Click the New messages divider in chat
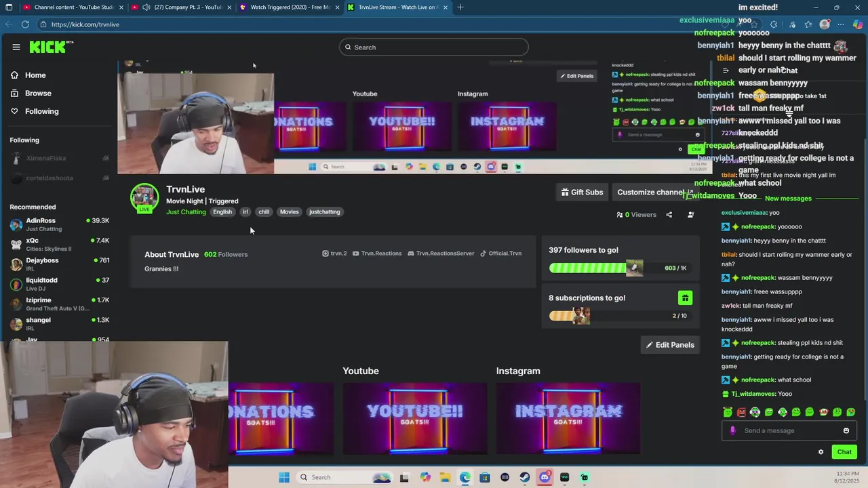The image size is (868, 488). tap(788, 199)
